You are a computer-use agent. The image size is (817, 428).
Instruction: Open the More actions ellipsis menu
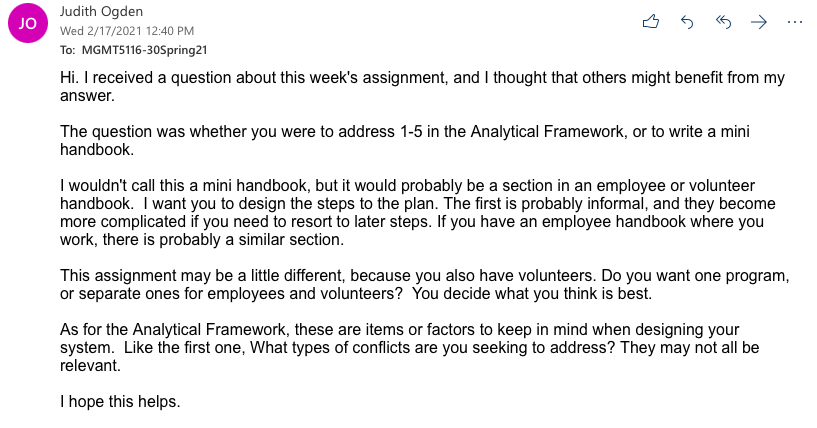(795, 22)
